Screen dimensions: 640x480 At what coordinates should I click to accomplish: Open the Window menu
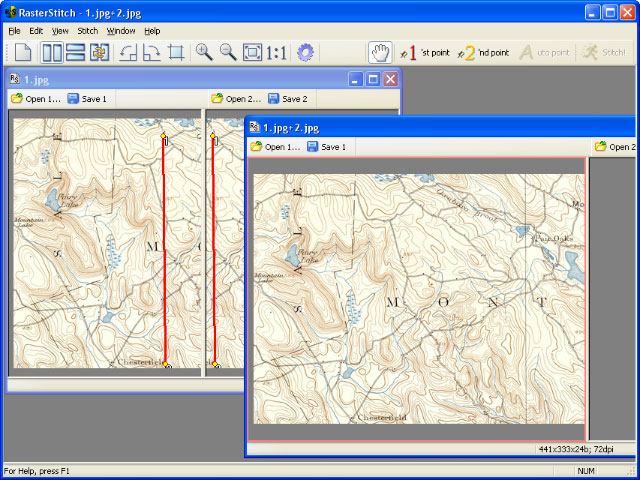[x=121, y=31]
